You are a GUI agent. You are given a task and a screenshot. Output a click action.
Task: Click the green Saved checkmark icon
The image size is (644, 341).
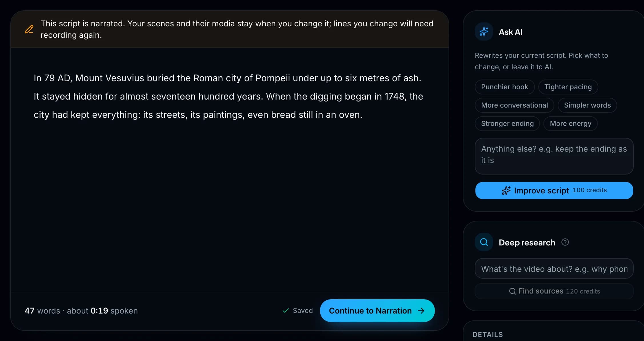(285, 311)
